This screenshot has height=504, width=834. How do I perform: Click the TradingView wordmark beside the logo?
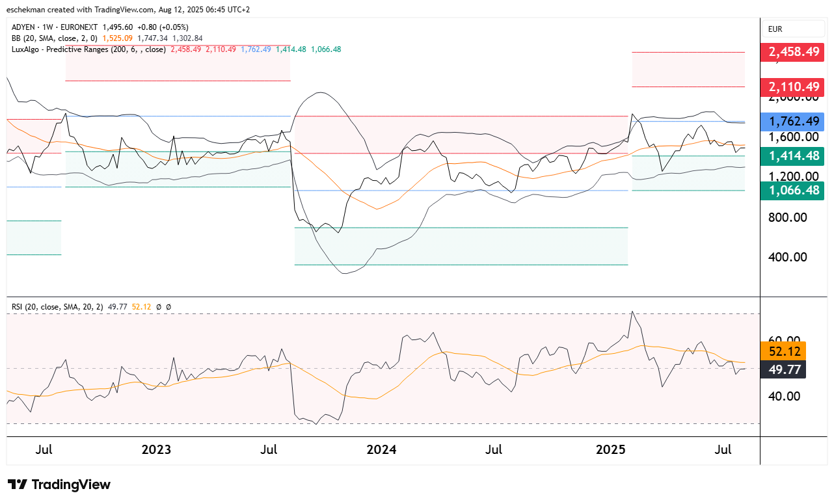[71, 484]
